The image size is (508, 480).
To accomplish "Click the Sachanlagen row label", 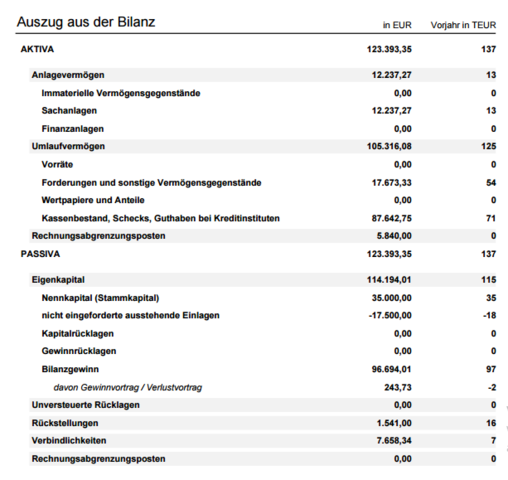I will (69, 111).
